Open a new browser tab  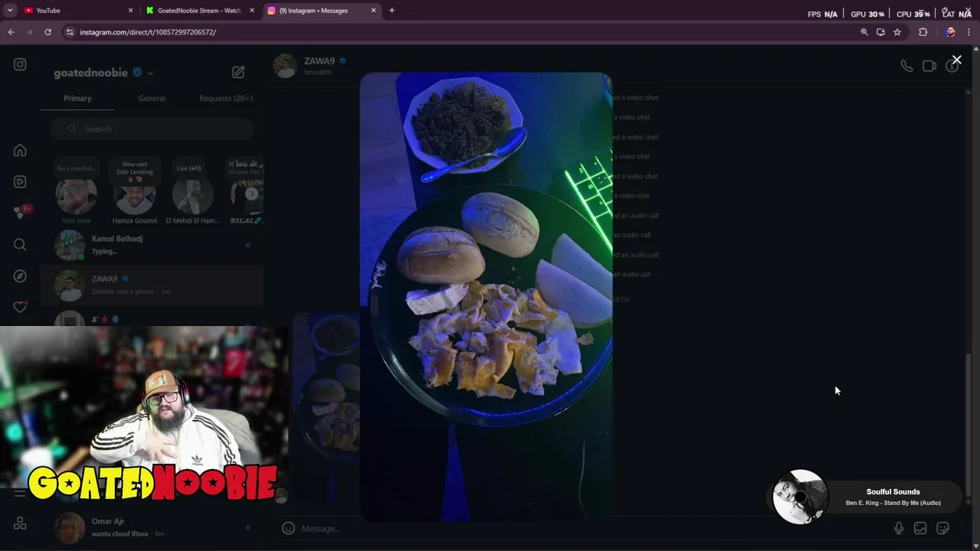(392, 11)
